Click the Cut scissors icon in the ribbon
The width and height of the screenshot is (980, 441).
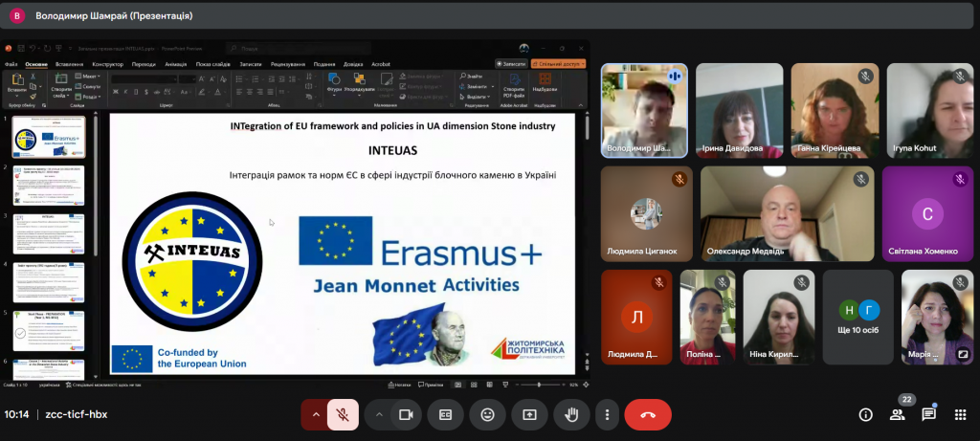[33, 77]
